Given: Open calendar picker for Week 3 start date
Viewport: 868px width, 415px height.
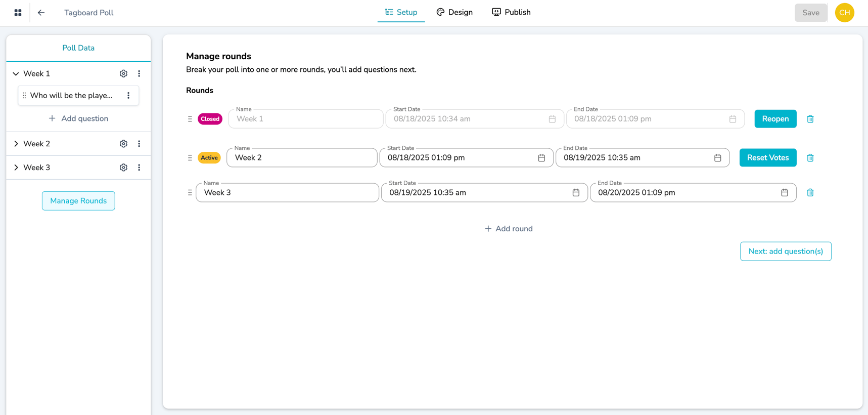Looking at the screenshot, I should (576, 193).
